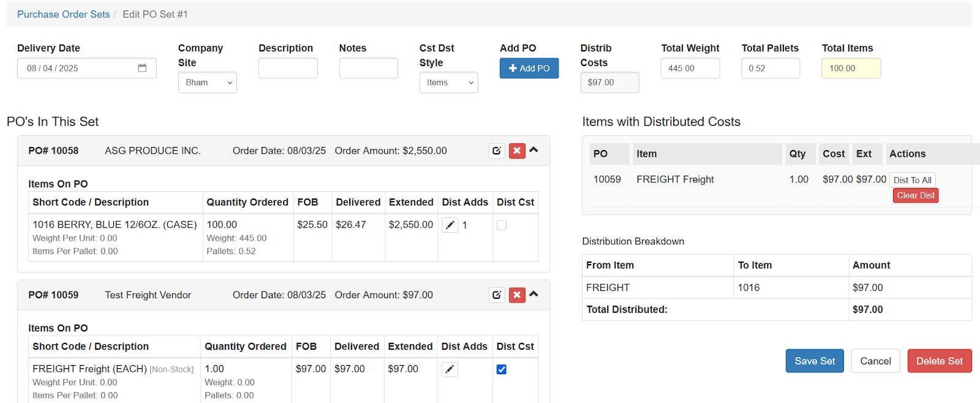This screenshot has height=403, width=980.
Task: Go to Purchase Order Sets breadcrumb
Action: click(64, 14)
